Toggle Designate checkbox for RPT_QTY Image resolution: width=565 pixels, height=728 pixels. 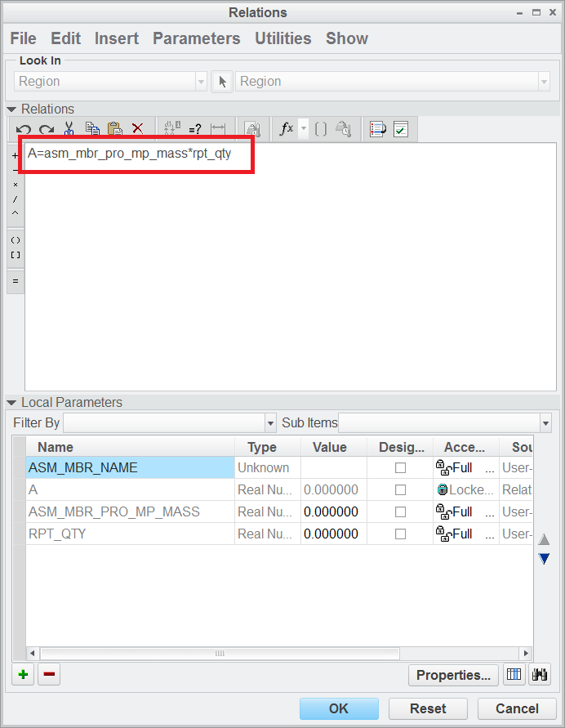click(x=400, y=534)
